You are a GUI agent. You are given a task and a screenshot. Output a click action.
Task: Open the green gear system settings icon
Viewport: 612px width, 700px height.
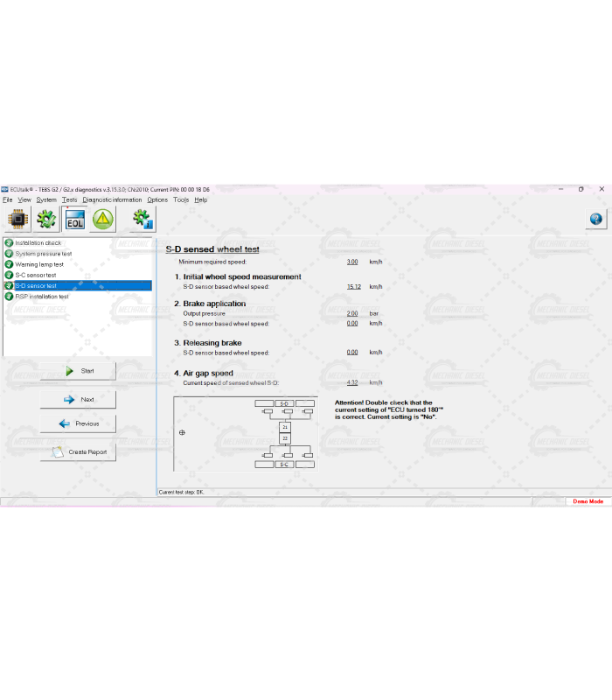[46, 220]
